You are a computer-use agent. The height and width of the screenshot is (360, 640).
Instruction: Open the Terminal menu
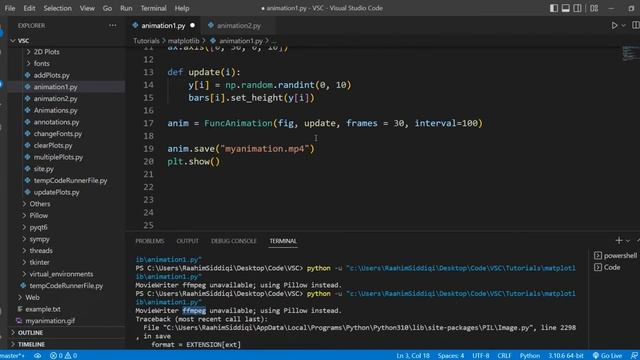pyautogui.click(x=153, y=8)
